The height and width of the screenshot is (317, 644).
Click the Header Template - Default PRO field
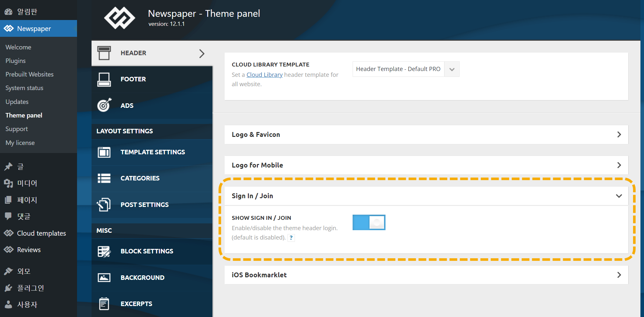tap(406, 69)
